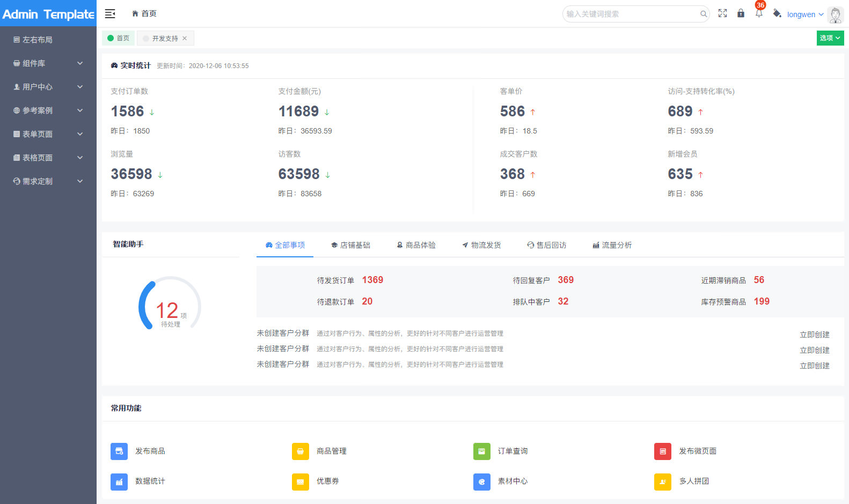Click the home icon in breadcrumb
Viewport: 849px width, 504px height.
135,13
